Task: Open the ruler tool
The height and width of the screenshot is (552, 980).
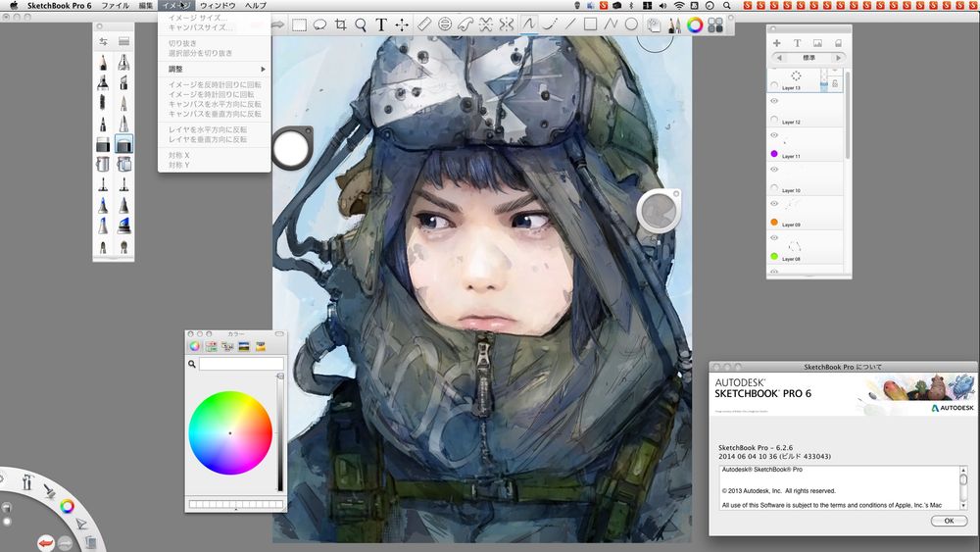Action: (424, 25)
